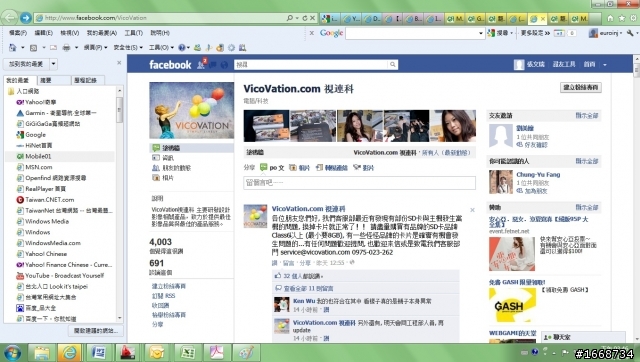Image resolution: width=640 pixels, height=362 pixels.
Task: Refresh the page from the address bar
Action: click(x=304, y=18)
